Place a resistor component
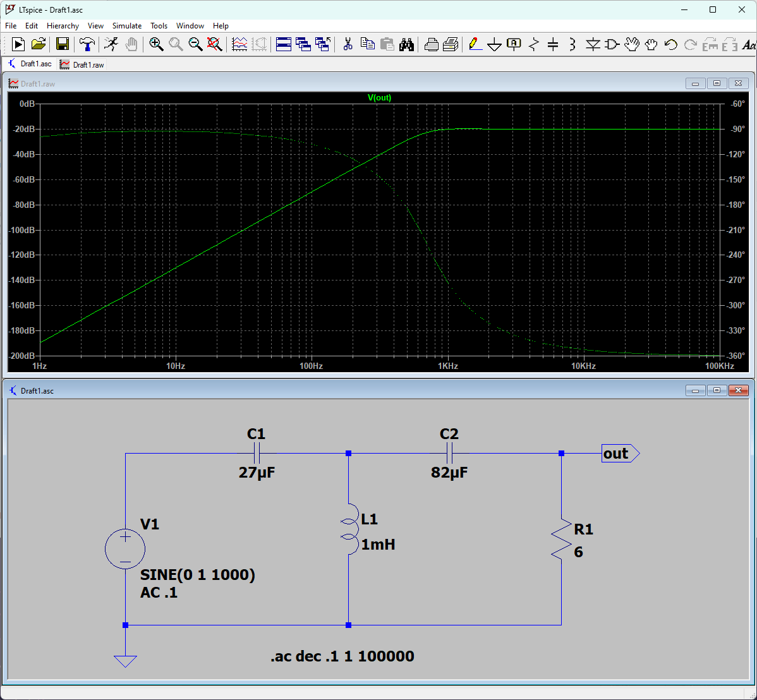 (533, 44)
